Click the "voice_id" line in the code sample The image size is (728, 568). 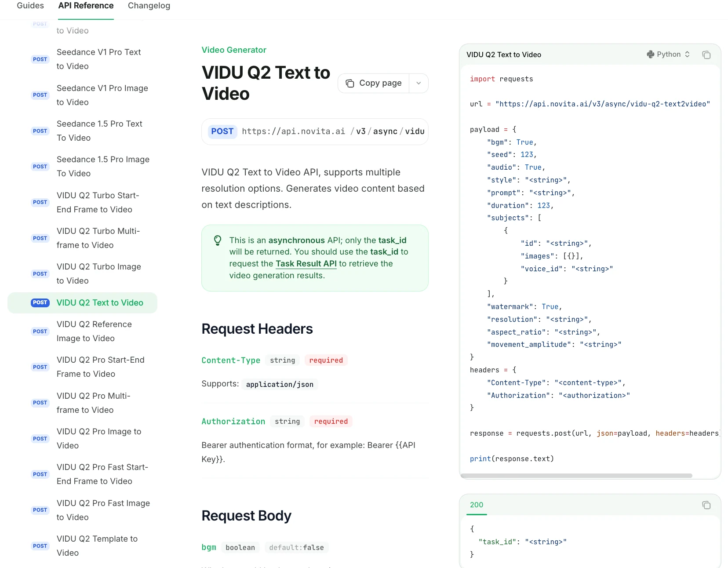click(567, 269)
